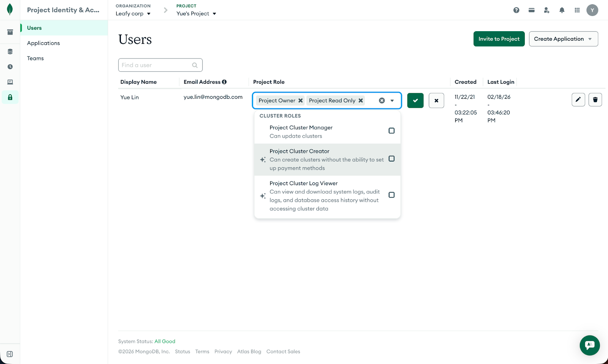Open the lock security sidebar icon

[x=10, y=97]
